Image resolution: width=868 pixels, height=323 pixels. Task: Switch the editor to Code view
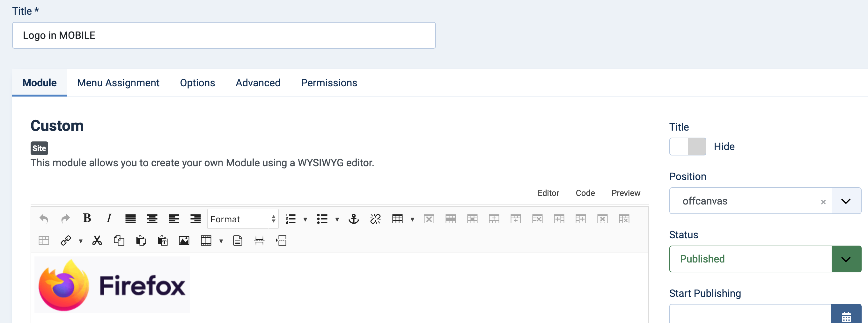pos(585,193)
